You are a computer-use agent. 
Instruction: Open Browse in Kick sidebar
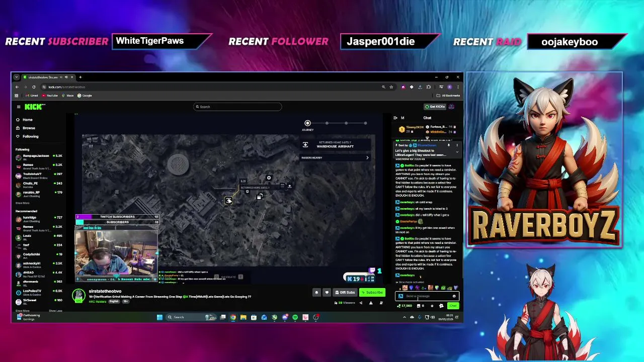point(25,128)
